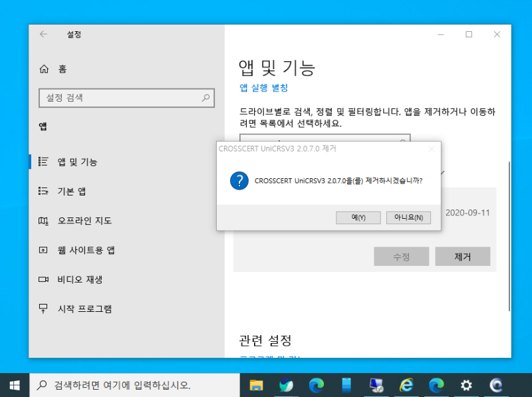532x397 pixels.
Task: Click the 제거 button for the app
Action: pos(462,256)
